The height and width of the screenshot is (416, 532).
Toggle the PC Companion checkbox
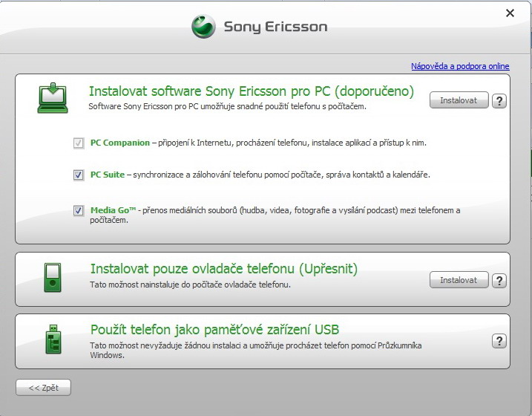pos(79,143)
